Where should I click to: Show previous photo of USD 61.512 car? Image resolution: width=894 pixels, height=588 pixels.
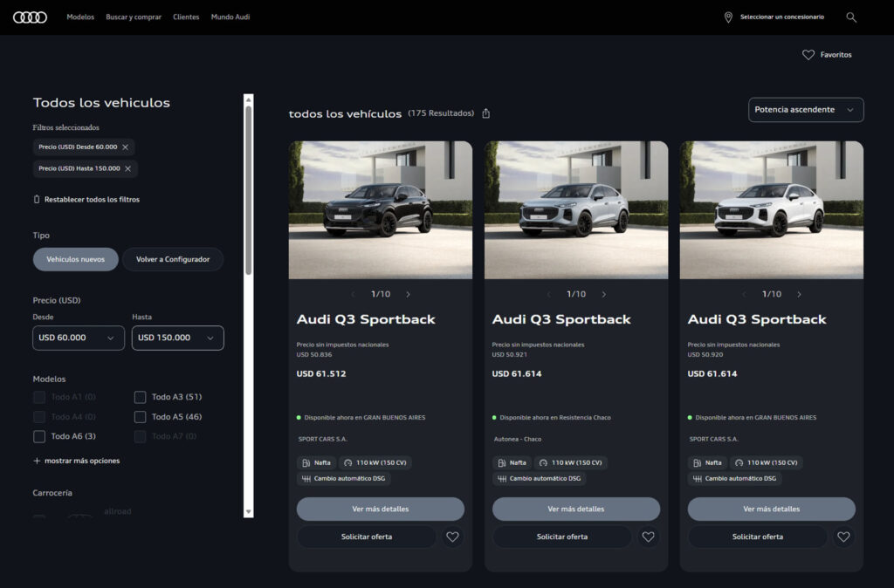tap(353, 295)
